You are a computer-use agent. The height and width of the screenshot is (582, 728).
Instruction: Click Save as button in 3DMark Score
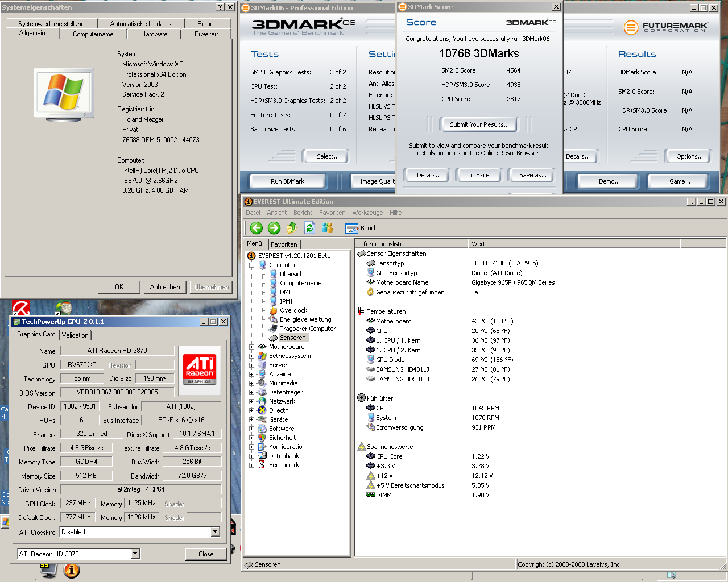pos(533,175)
